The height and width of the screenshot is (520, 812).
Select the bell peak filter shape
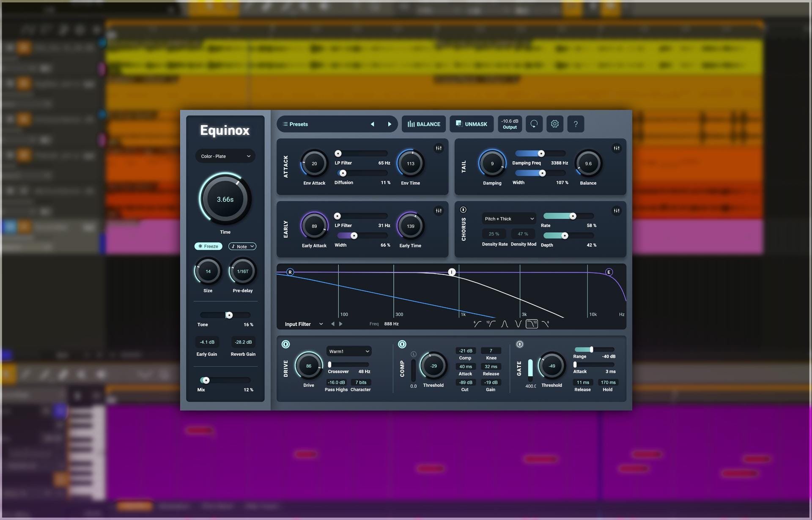click(505, 324)
